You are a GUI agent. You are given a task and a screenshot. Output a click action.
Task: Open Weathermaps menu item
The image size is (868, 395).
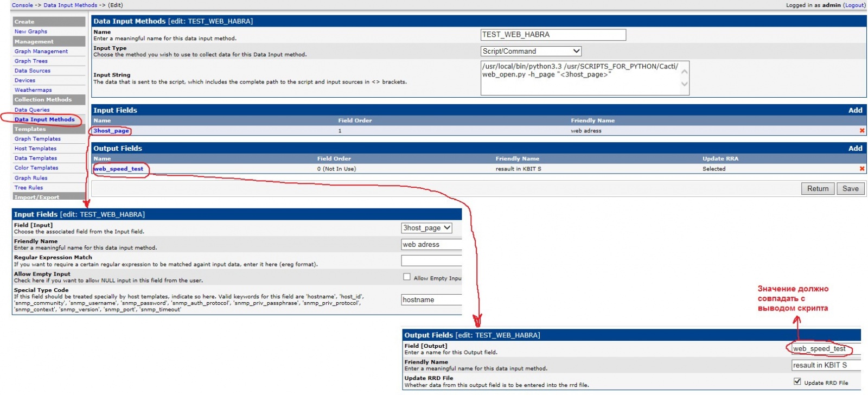pyautogui.click(x=33, y=90)
